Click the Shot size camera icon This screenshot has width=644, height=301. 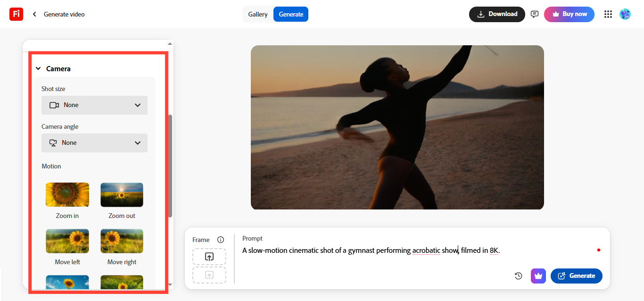tap(54, 105)
